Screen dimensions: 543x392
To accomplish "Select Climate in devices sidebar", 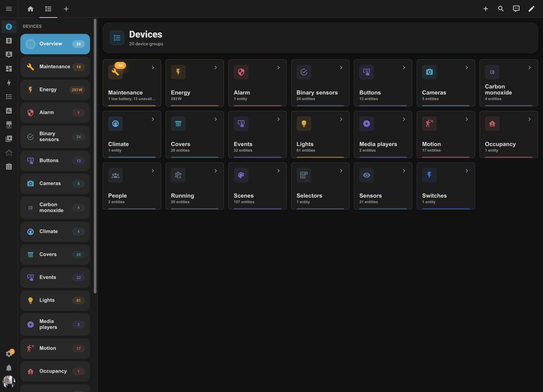I will point(55,232).
